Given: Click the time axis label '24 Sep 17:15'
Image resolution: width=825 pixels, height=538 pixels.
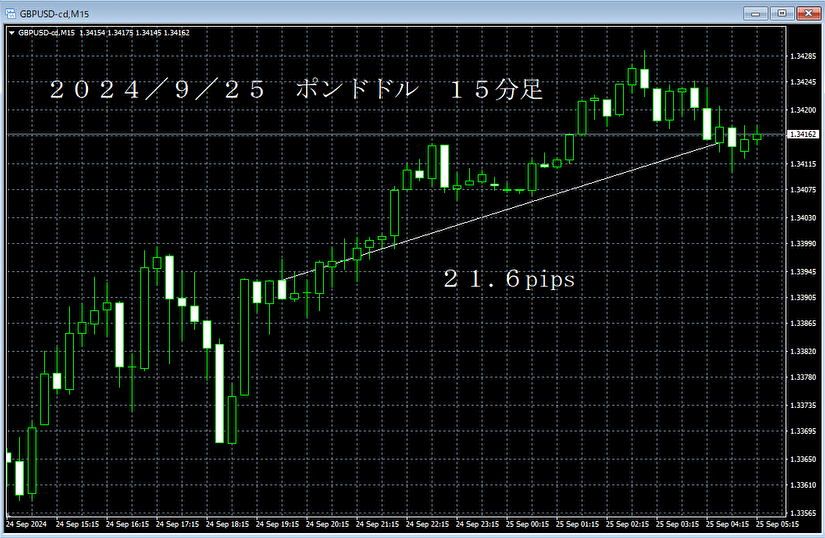Looking at the screenshot, I should (x=177, y=524).
